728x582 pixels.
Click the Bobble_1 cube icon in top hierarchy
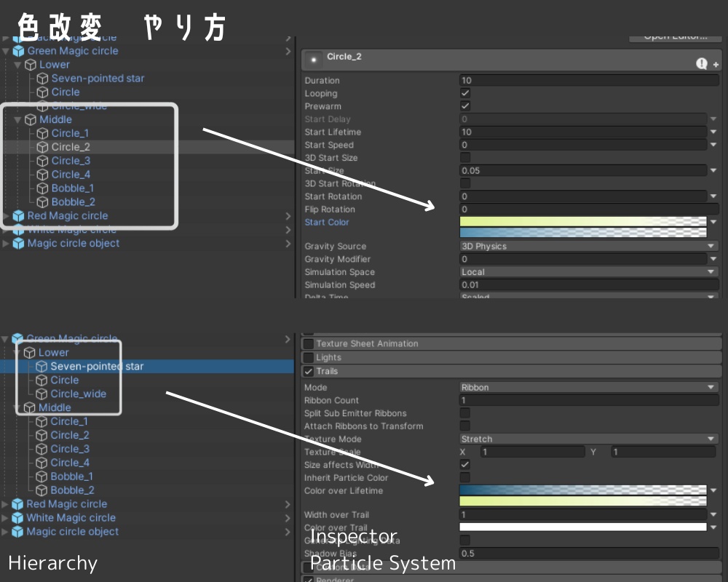point(42,188)
